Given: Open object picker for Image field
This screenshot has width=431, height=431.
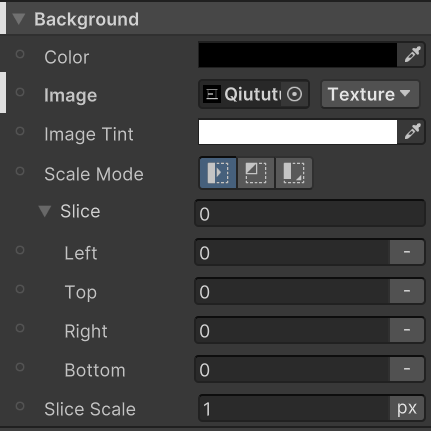Looking at the screenshot, I should pyautogui.click(x=294, y=94).
